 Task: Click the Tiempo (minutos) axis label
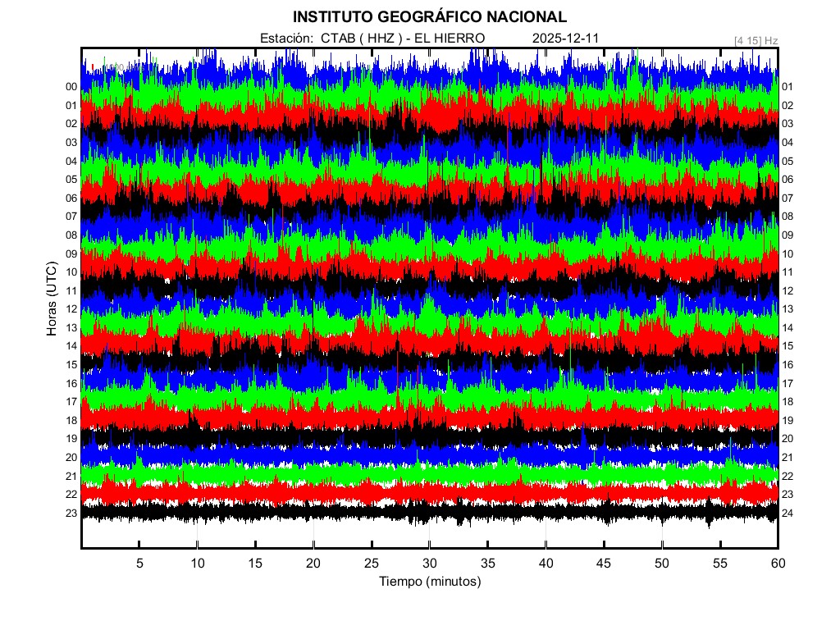coord(430,582)
